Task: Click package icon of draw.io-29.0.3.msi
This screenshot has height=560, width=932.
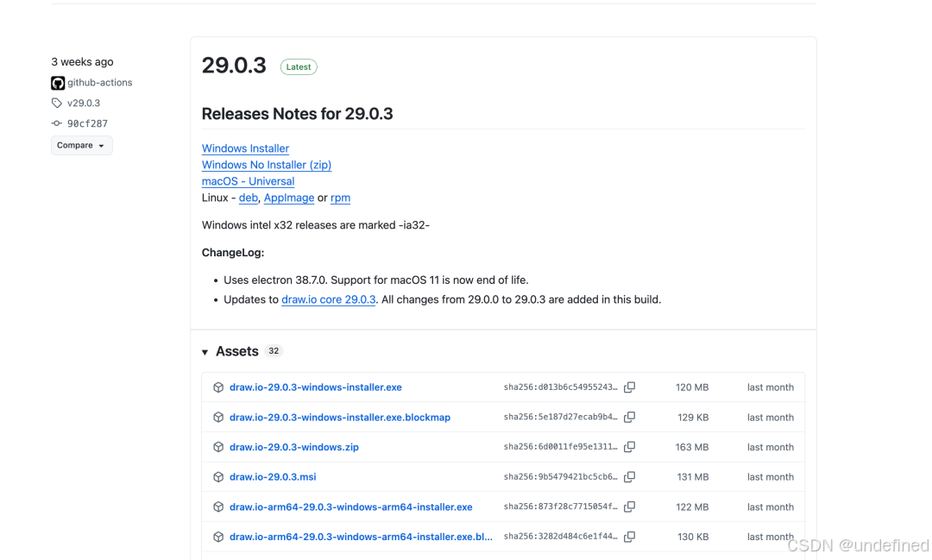Action: click(218, 477)
